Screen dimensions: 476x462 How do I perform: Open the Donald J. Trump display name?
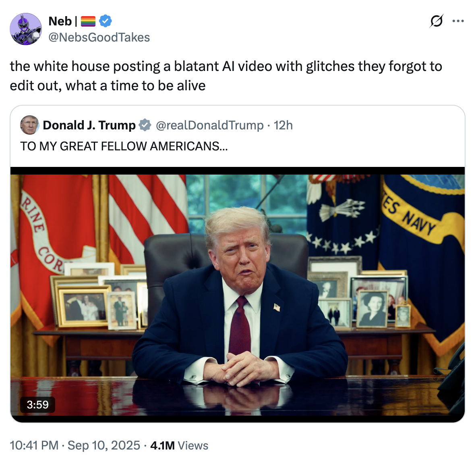click(89, 125)
